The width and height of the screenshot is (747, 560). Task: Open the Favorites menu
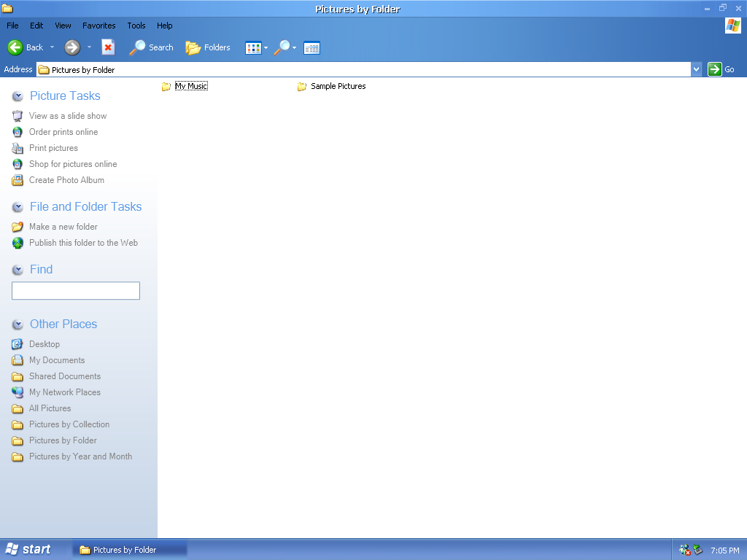tap(98, 26)
